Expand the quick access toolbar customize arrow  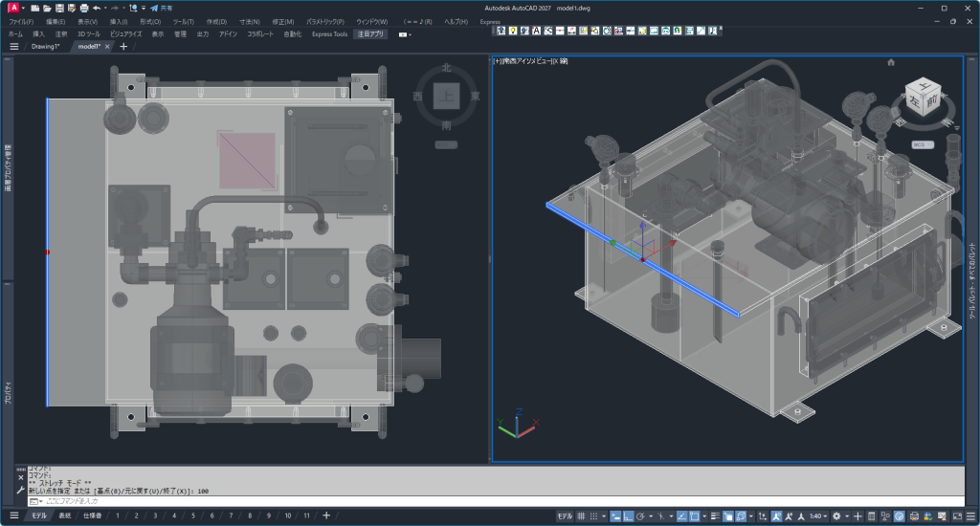click(x=143, y=8)
